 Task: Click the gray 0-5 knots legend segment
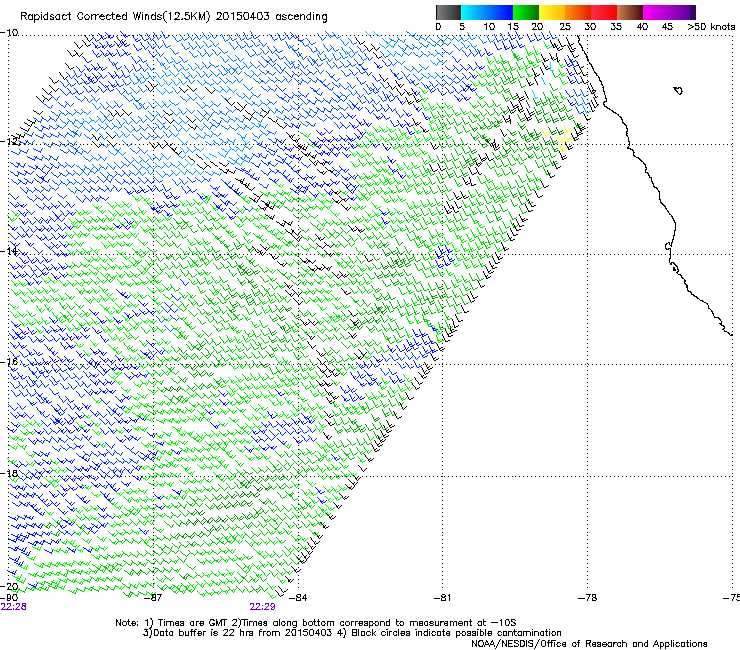[x=448, y=12]
